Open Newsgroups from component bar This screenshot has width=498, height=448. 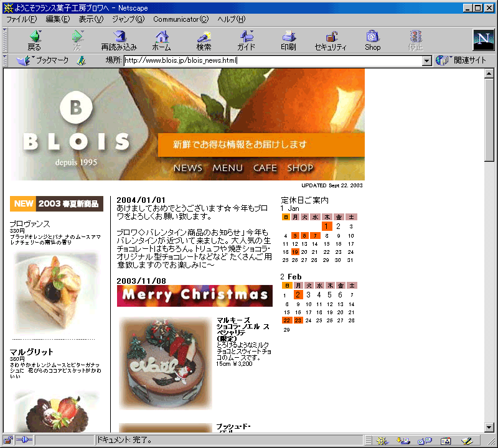[x=425, y=441]
